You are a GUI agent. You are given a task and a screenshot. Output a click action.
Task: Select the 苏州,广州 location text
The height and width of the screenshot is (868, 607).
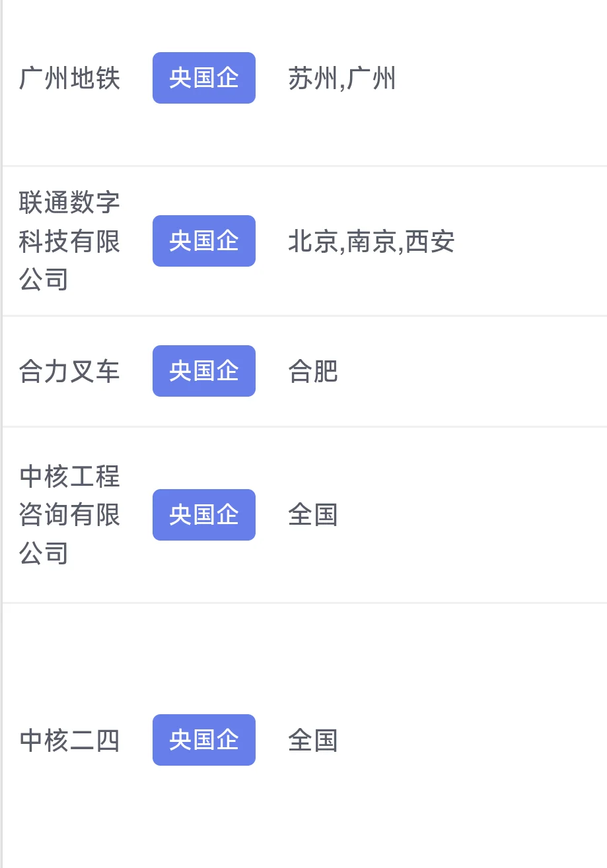(341, 79)
